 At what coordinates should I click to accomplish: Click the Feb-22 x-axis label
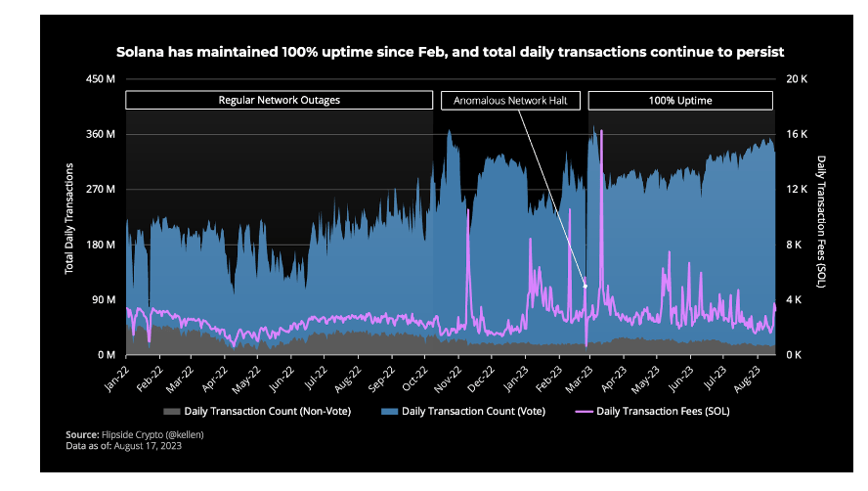150,379
